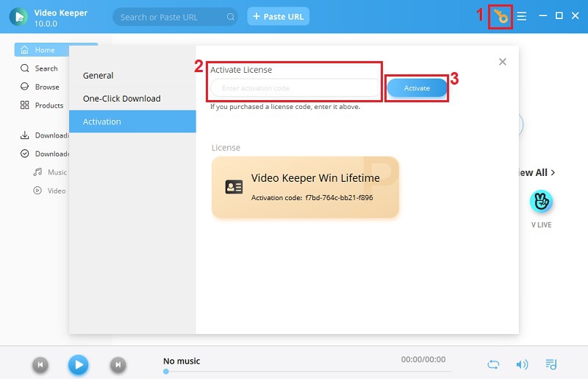Click the No music track title
This screenshot has width=588, height=379.
tap(182, 361)
